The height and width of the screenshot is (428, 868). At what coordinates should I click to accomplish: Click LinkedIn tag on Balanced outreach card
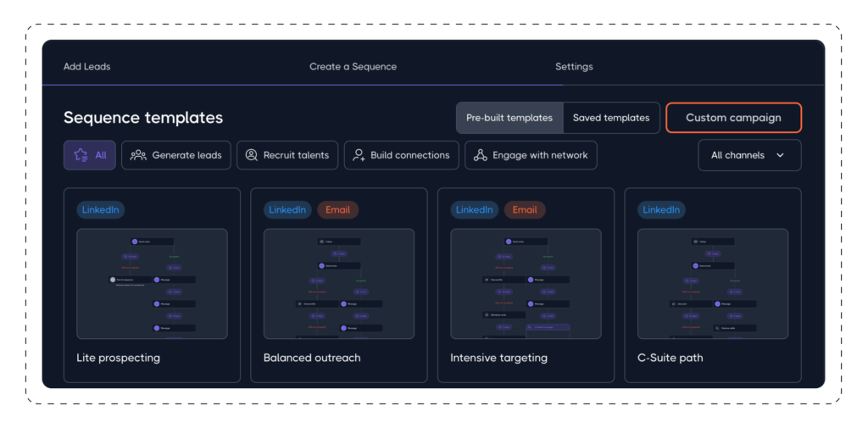(x=288, y=210)
